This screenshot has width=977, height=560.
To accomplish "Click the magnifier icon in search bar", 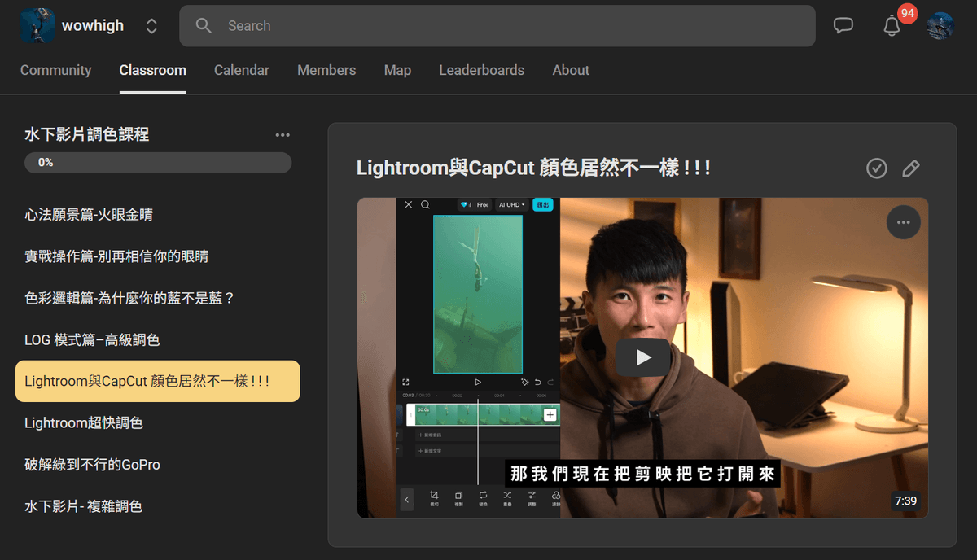I will (x=204, y=26).
